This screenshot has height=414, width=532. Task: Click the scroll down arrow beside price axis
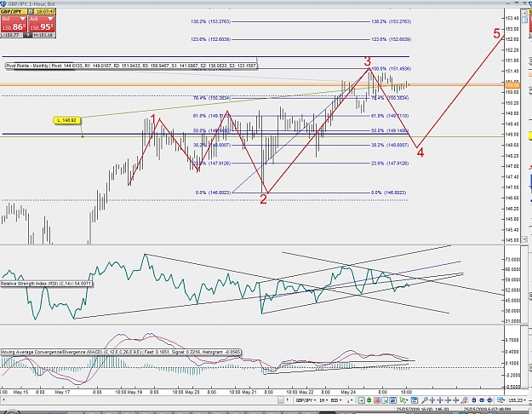[525, 239]
